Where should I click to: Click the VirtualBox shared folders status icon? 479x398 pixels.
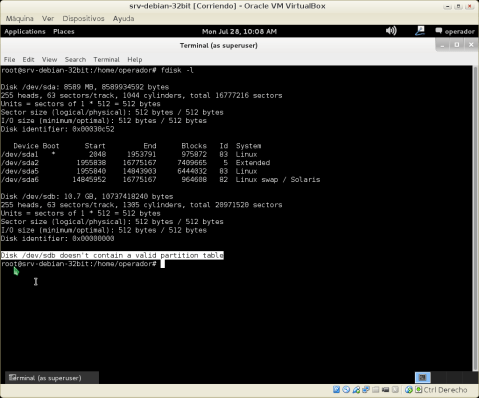tap(376, 389)
